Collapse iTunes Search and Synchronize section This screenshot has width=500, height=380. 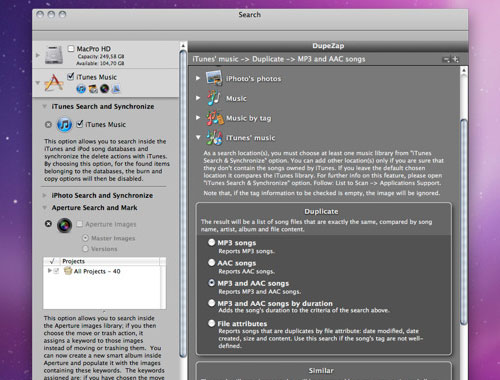tap(44, 106)
